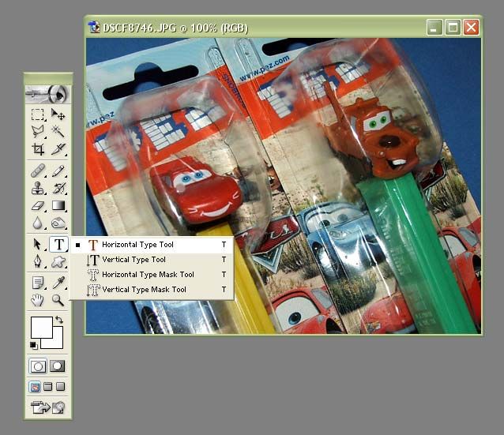Open Adobe Online from toolbox header image
The width and height of the screenshot is (504, 435).
pos(48,94)
